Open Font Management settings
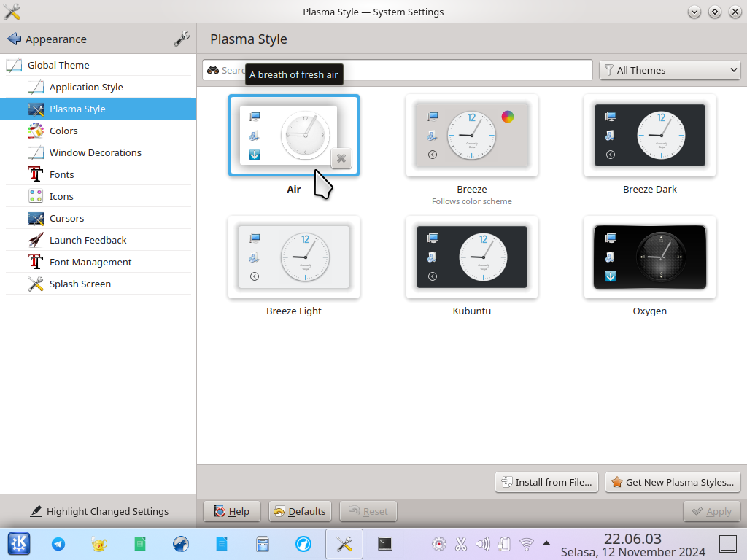Image resolution: width=747 pixels, height=560 pixels. 98,262
